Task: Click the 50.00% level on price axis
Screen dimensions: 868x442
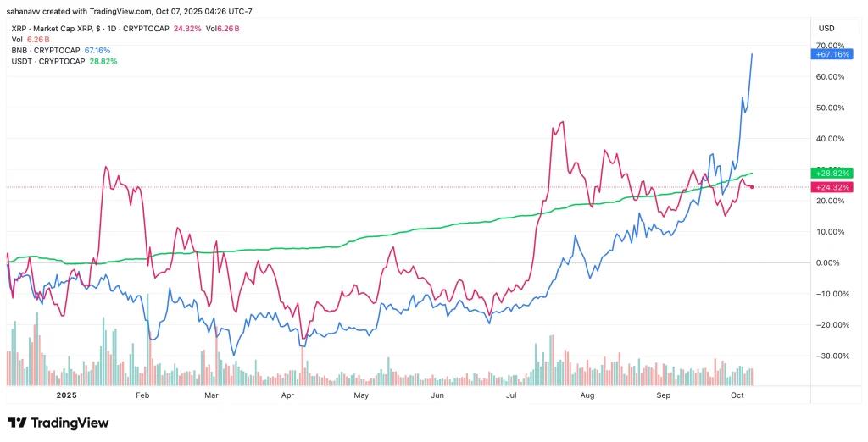Action: point(828,108)
